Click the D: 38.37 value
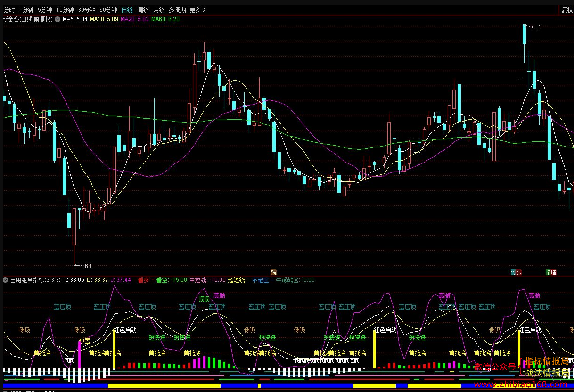Image resolution: width=574 pixels, height=392 pixels. [98, 280]
